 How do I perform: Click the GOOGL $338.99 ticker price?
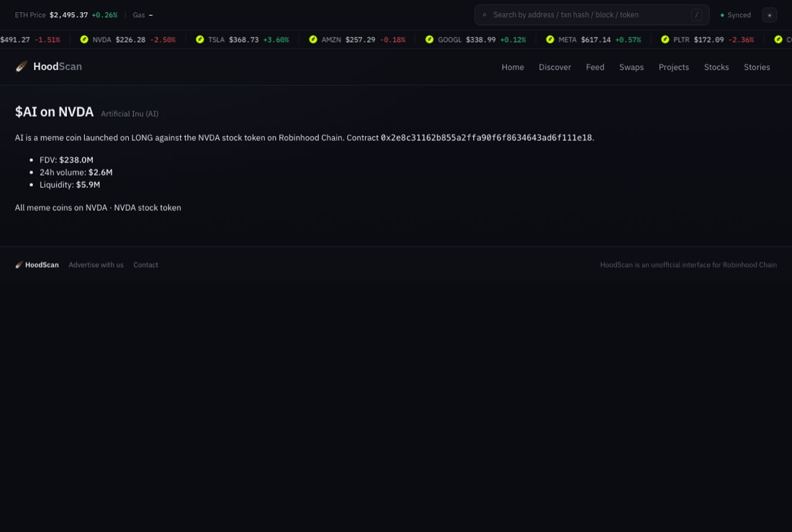pos(481,40)
